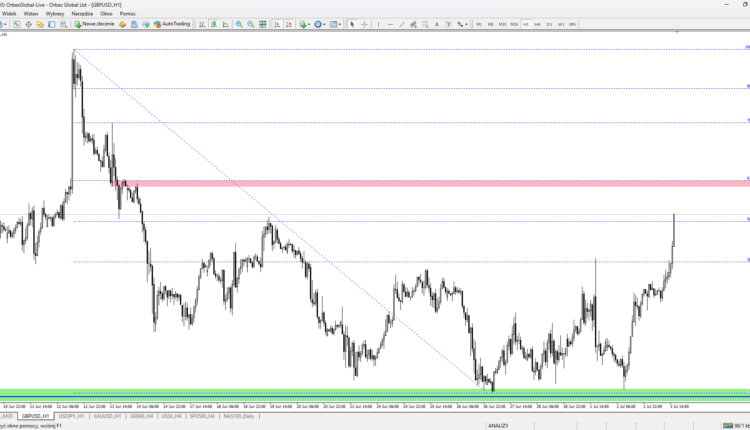Open the Okno menu
The width and height of the screenshot is (750, 430).
coord(106,14)
